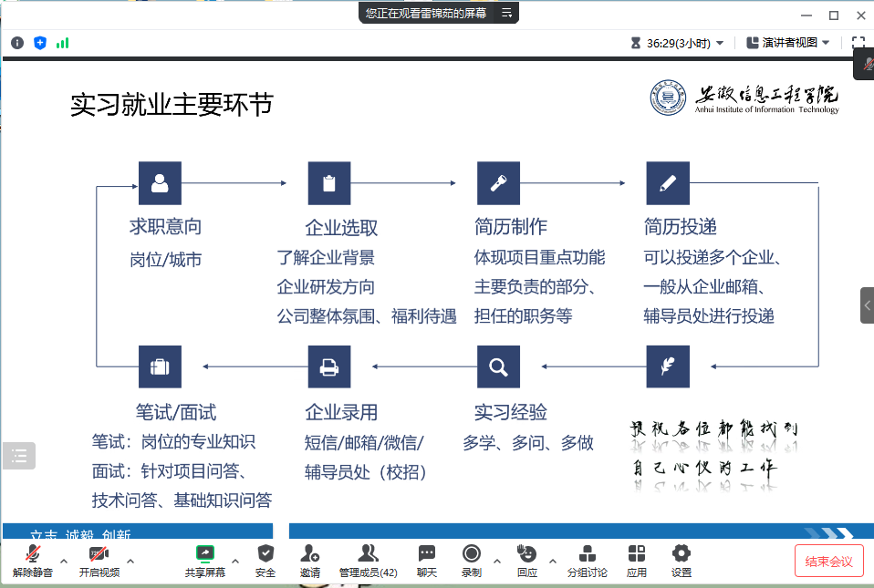Open the 聊天 chat panel
The height and width of the screenshot is (588, 874).
[x=425, y=558]
